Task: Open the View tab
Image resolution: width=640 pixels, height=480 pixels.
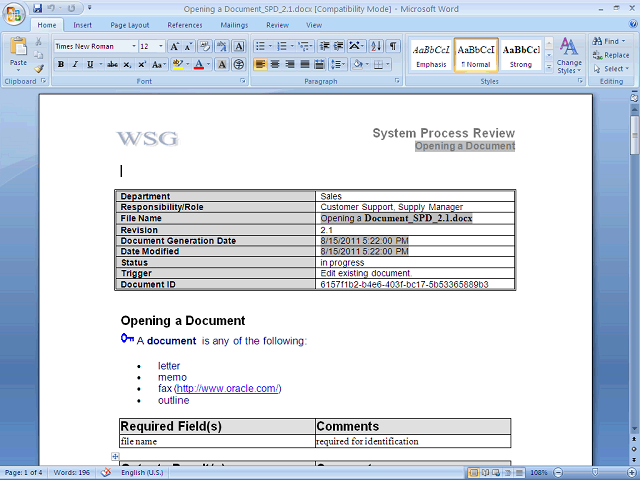Action: coord(314,25)
